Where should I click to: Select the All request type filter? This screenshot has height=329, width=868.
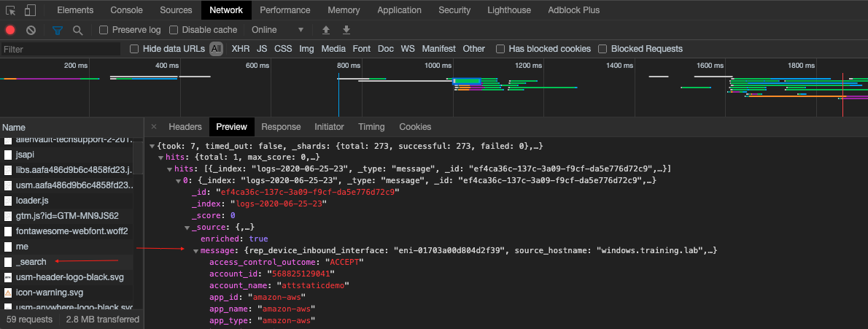pyautogui.click(x=216, y=49)
